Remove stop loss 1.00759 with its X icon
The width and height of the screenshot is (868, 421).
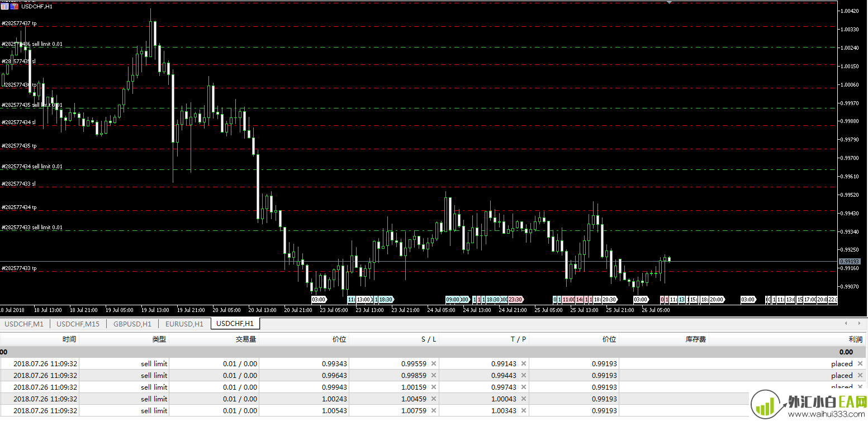pos(434,410)
